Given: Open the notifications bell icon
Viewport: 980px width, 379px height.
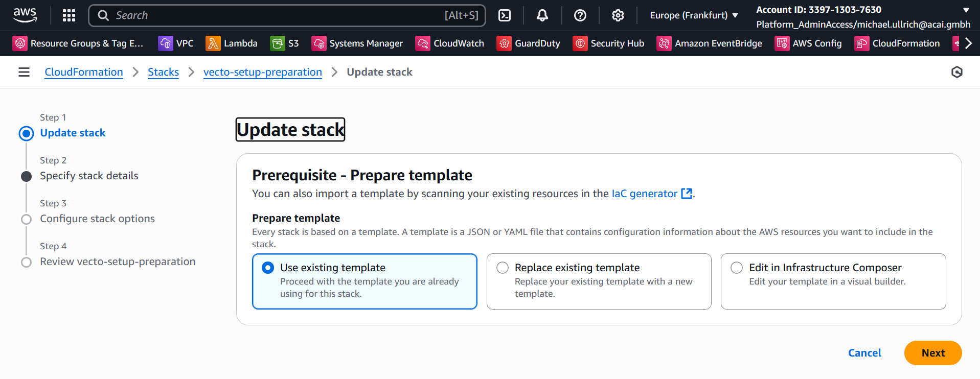Looking at the screenshot, I should tap(542, 15).
